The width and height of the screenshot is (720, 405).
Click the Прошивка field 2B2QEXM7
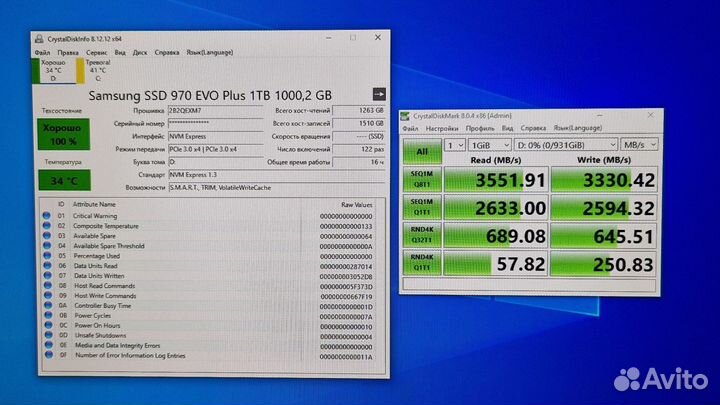click(216, 111)
